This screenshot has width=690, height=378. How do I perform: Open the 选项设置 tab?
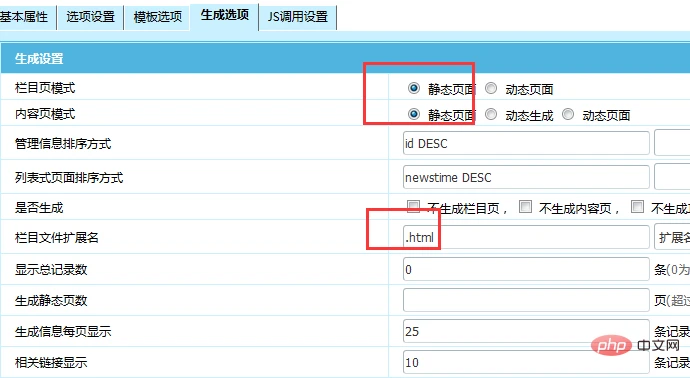pos(90,18)
